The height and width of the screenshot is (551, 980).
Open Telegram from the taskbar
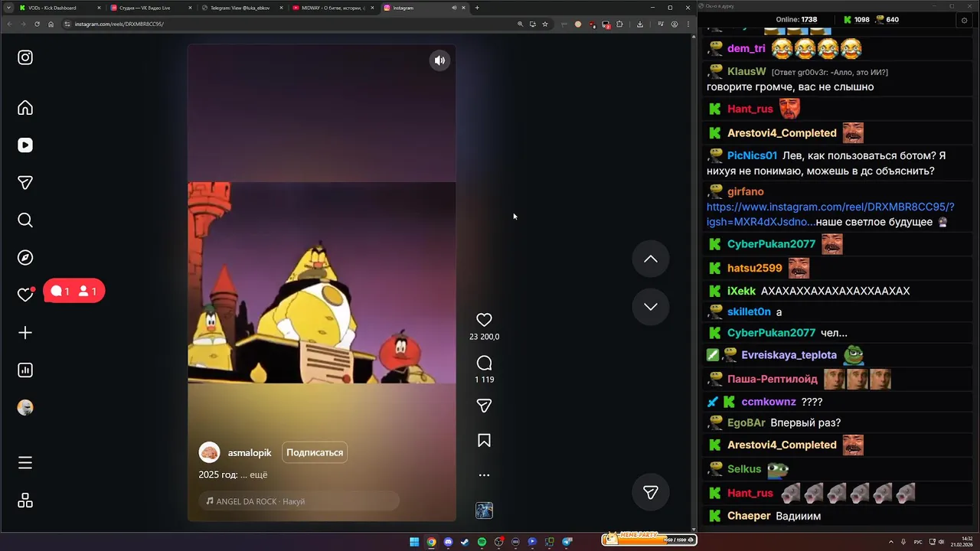(x=567, y=542)
